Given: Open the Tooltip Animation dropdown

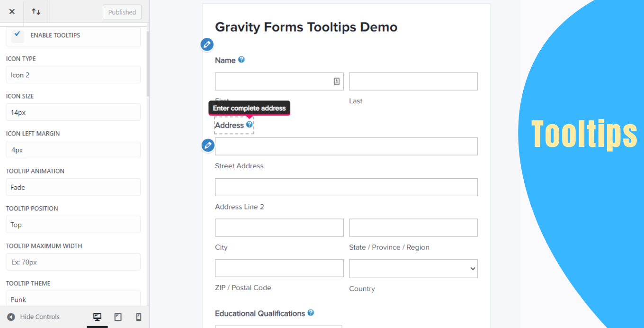Looking at the screenshot, I should (x=73, y=187).
